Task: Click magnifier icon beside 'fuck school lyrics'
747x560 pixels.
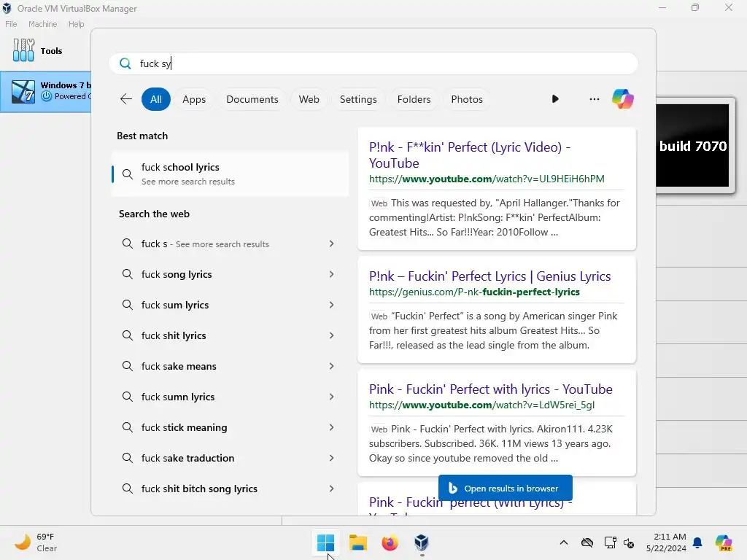Action: (x=127, y=174)
